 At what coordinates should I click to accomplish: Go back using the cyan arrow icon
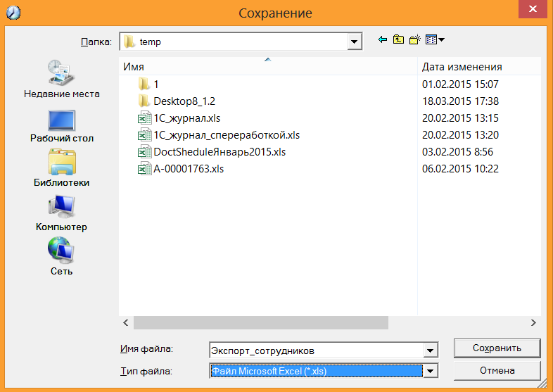click(x=382, y=39)
